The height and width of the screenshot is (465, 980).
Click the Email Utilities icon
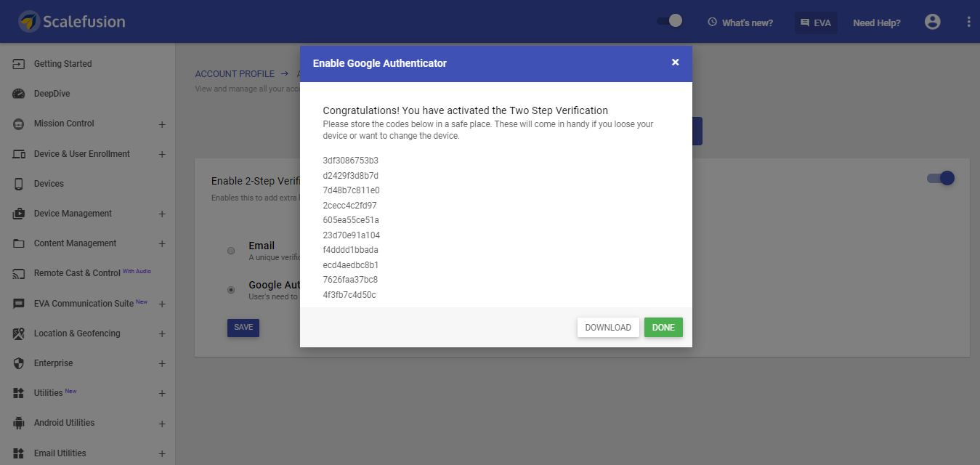tap(19, 453)
